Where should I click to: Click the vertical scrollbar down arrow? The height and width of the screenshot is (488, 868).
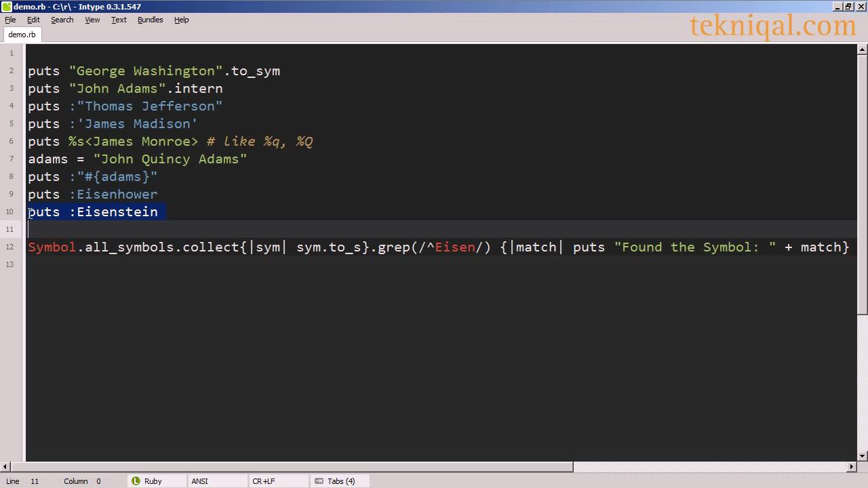(x=863, y=455)
